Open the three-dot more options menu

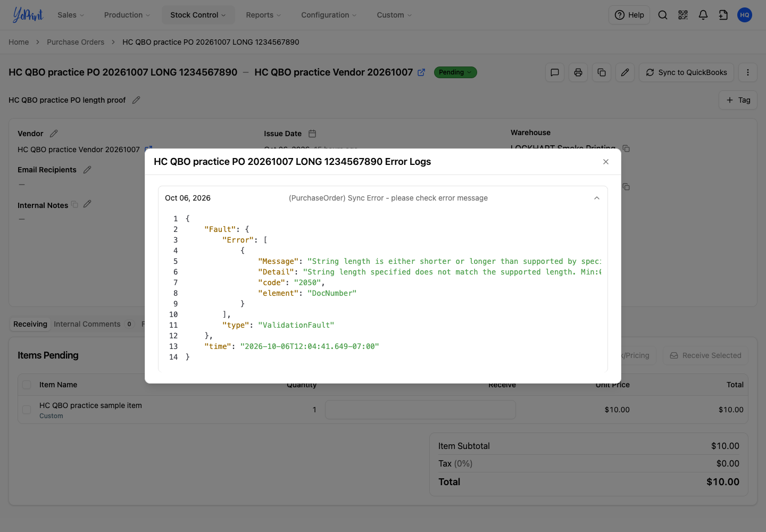pos(748,72)
